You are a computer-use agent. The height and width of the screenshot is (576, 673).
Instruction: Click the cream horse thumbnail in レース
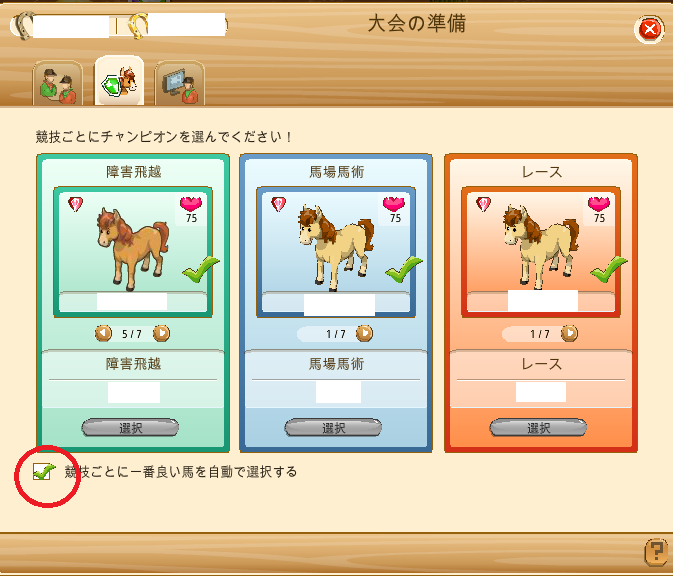coord(541,247)
